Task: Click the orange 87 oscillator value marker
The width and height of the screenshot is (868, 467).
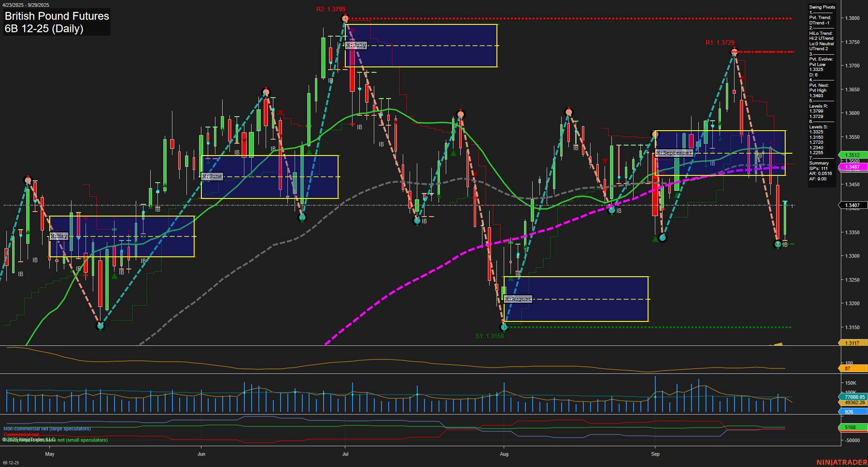Action: (849, 368)
